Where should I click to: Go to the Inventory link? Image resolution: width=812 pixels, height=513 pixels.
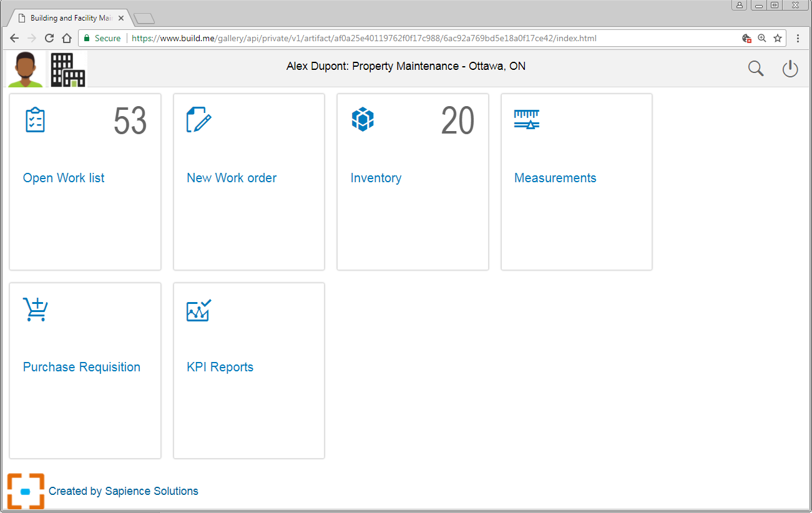click(376, 178)
